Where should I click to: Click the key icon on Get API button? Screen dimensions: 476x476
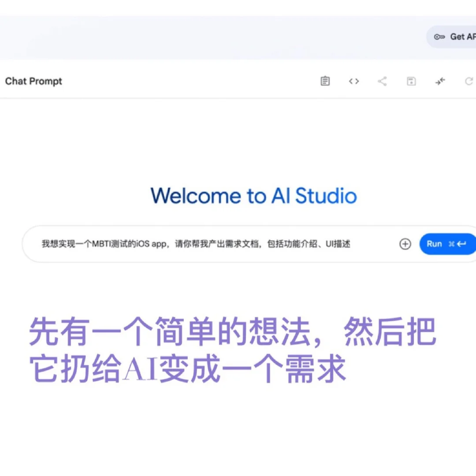tap(439, 37)
